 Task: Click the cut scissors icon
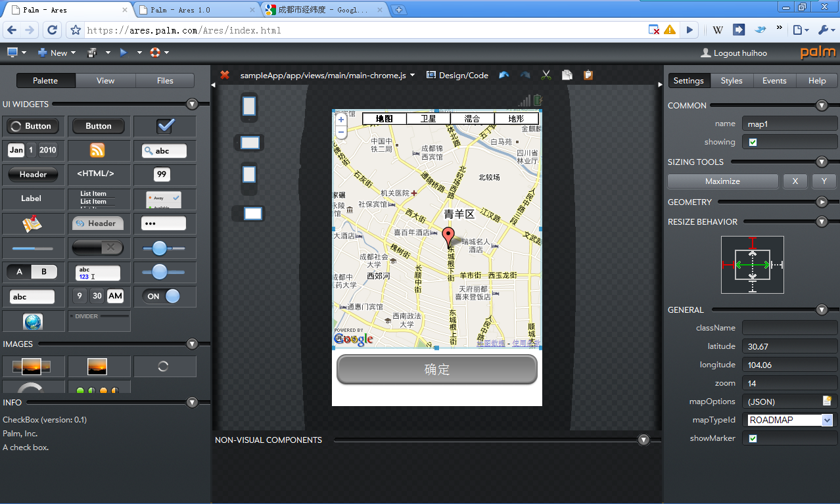(x=546, y=75)
